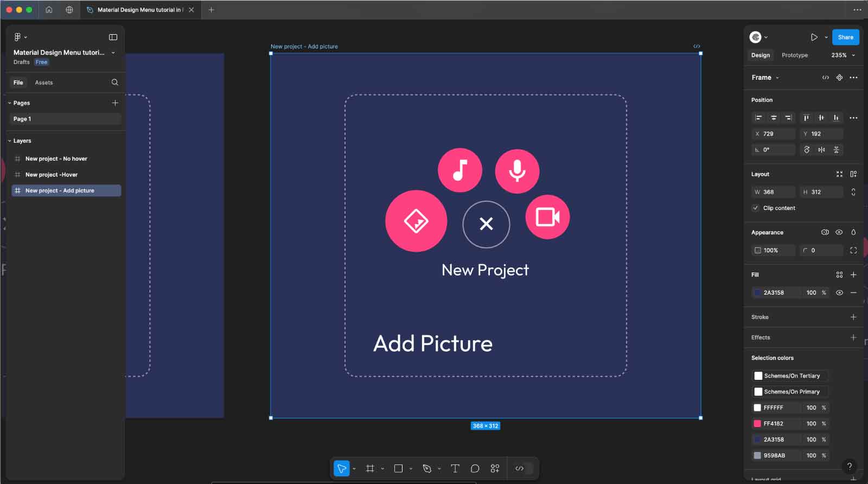Click the search icon in left panel
Image resolution: width=868 pixels, height=484 pixels.
coord(114,82)
